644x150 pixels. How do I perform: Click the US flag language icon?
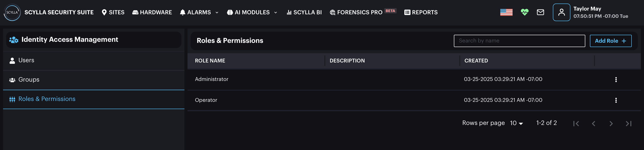[x=506, y=12]
